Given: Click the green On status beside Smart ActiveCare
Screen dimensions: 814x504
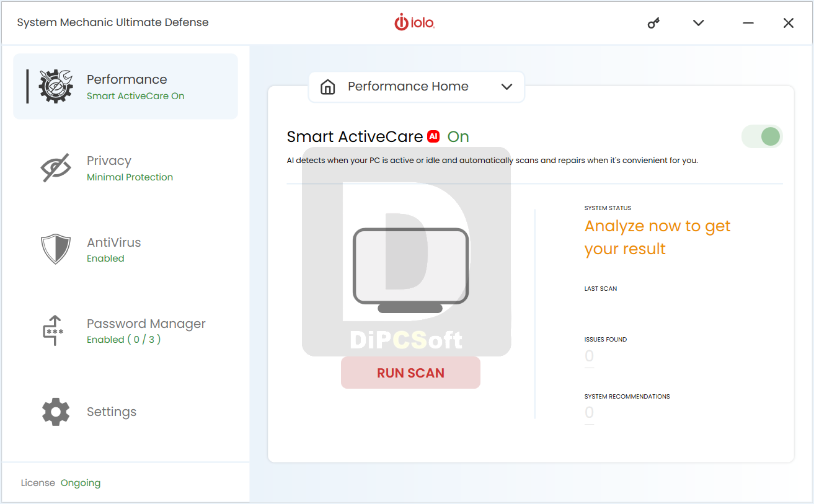Looking at the screenshot, I should [x=458, y=136].
